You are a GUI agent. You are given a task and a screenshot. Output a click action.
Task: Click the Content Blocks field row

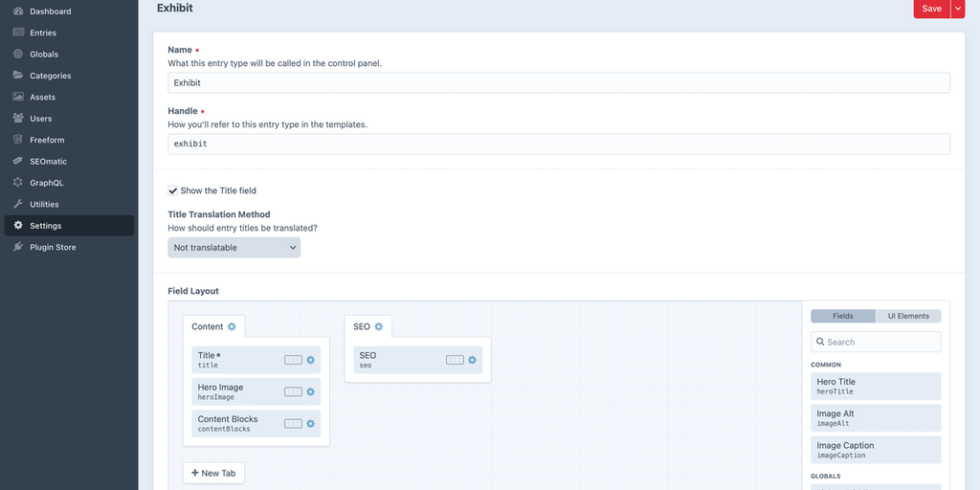pyautogui.click(x=256, y=424)
